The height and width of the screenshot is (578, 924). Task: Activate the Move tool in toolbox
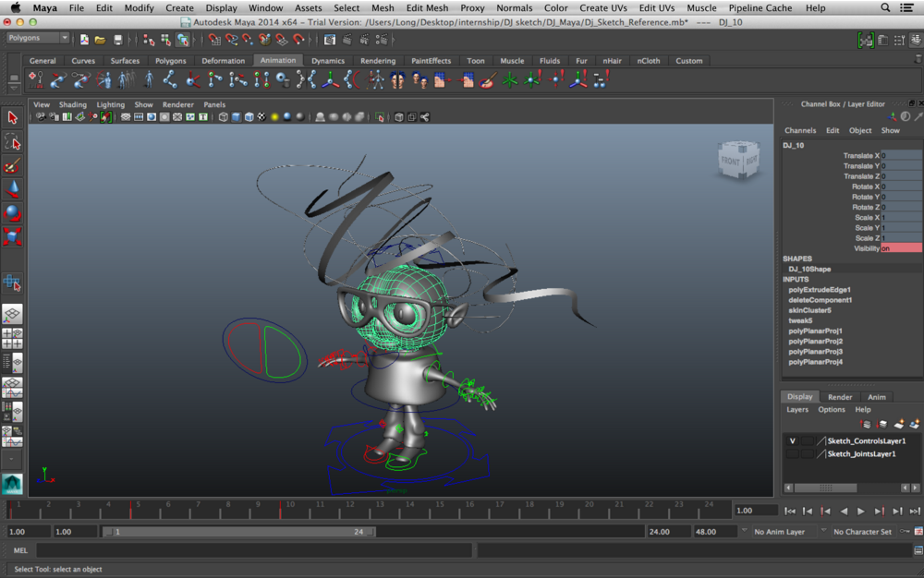pyautogui.click(x=12, y=189)
